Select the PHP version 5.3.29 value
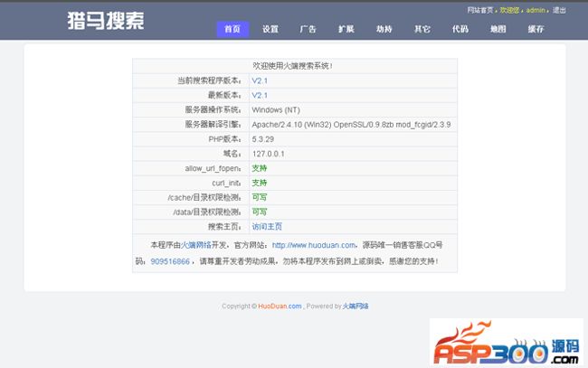The image size is (588, 368). pyautogui.click(x=263, y=139)
